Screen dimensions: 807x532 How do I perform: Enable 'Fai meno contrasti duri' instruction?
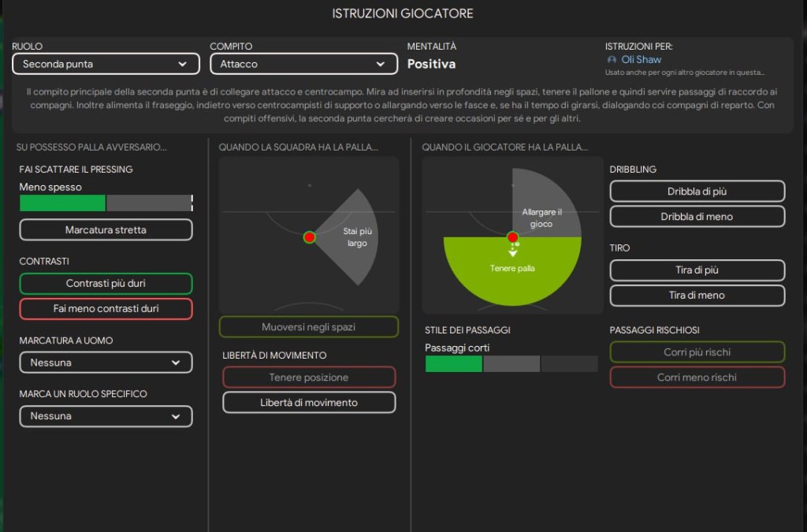pos(106,309)
